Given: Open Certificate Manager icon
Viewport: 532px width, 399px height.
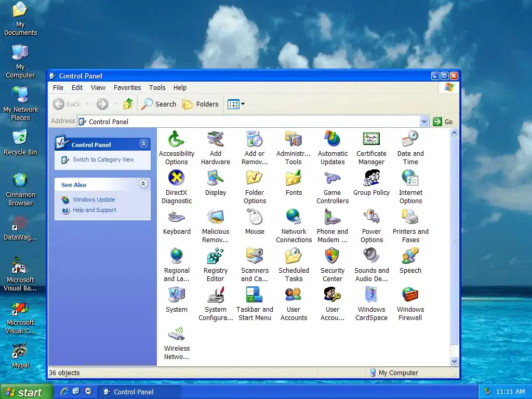Looking at the screenshot, I should click(371, 139).
